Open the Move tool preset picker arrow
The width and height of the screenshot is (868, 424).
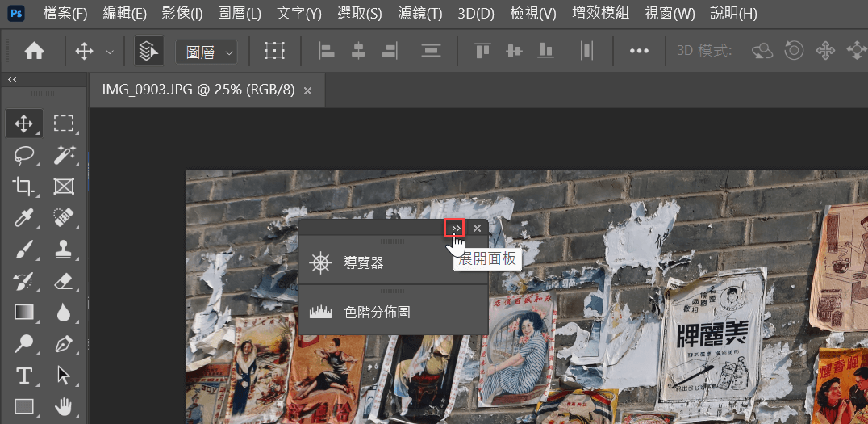(110, 52)
